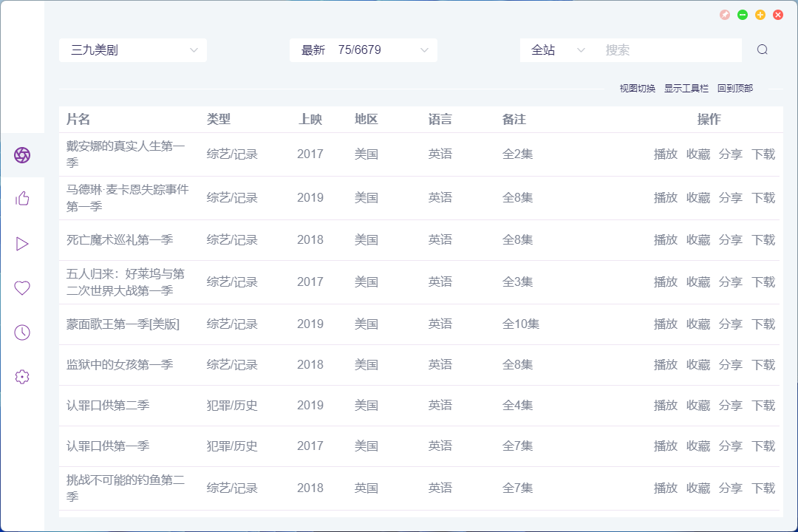Select the title 蒙面歌王第一季[美版]

(x=123, y=324)
